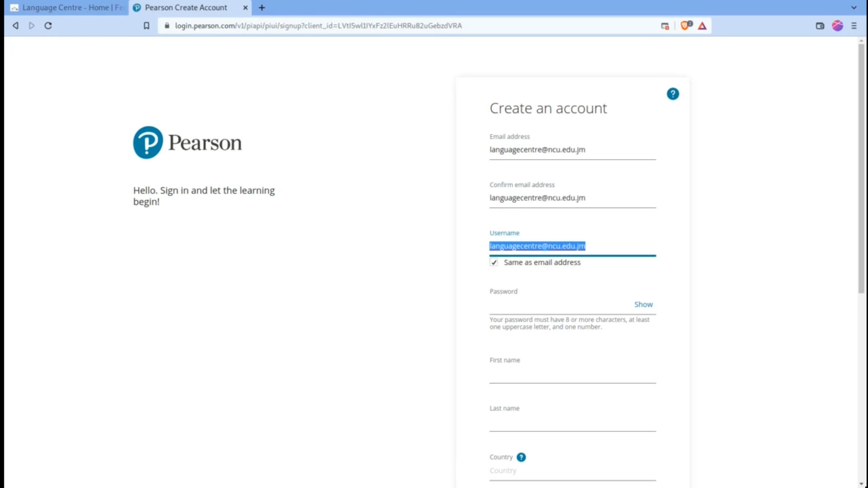Open a new browser tab
868x488 pixels.
pos(261,8)
